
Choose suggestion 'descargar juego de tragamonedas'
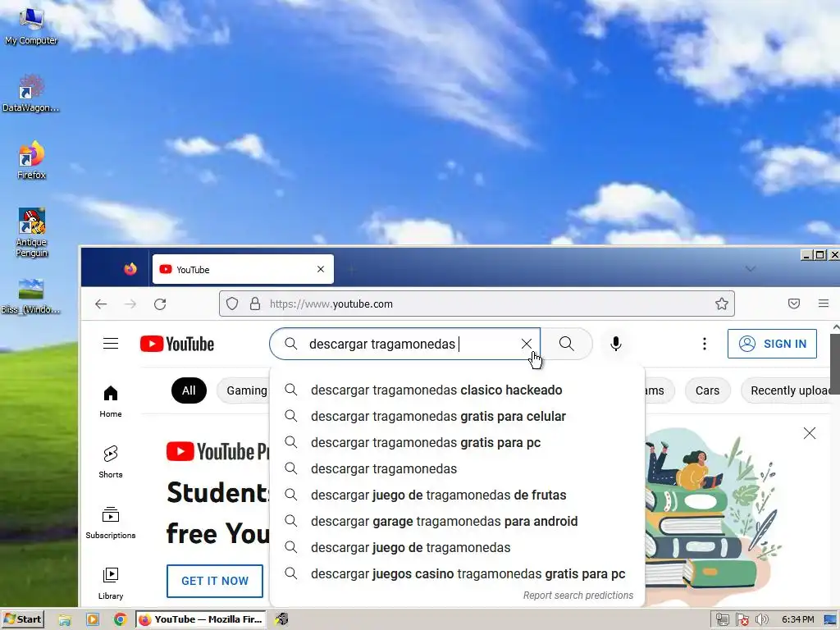pyautogui.click(x=457, y=547)
